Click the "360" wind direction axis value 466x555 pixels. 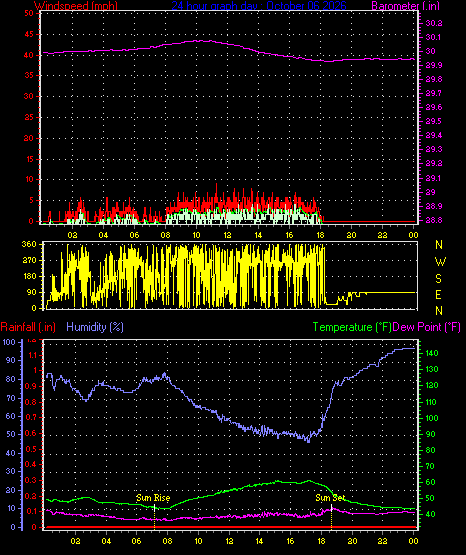[29, 244]
